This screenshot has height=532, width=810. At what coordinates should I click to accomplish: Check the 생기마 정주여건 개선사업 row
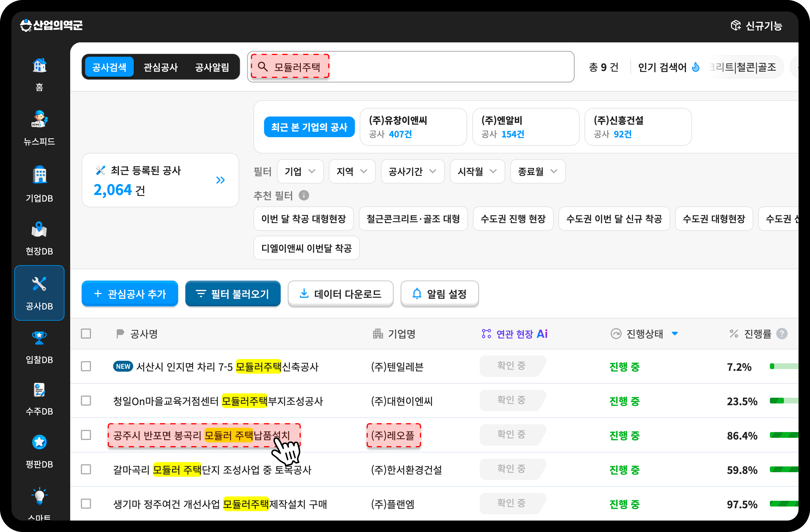86,504
